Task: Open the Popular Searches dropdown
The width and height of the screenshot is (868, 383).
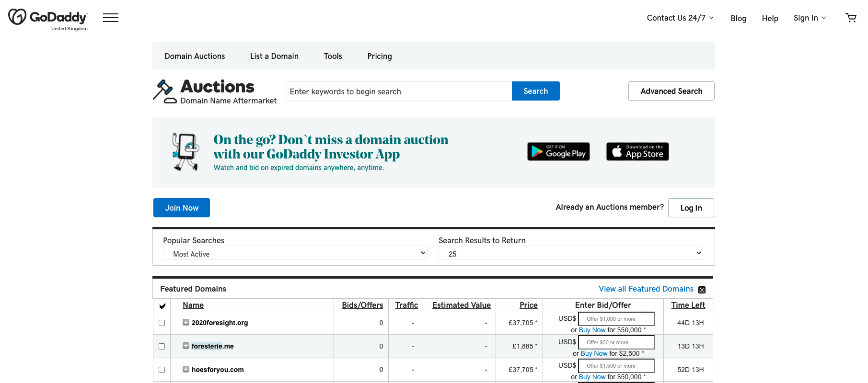Action: pyautogui.click(x=295, y=253)
